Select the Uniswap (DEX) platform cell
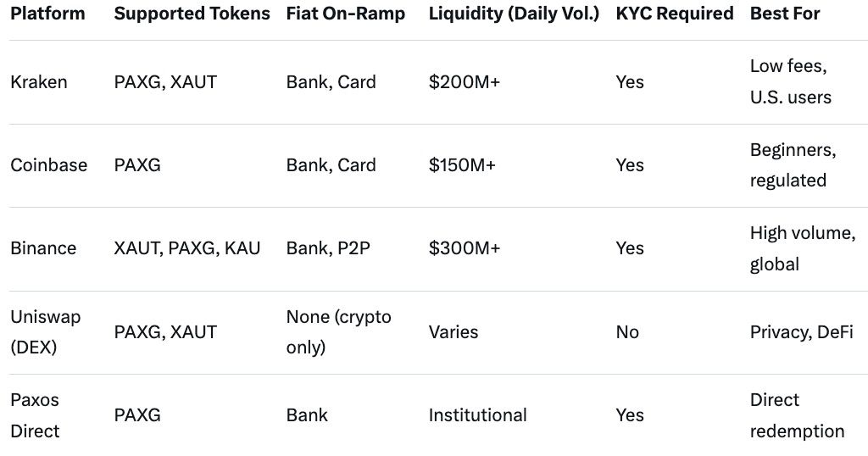Image resolution: width=868 pixels, height=456 pixels. (46, 331)
